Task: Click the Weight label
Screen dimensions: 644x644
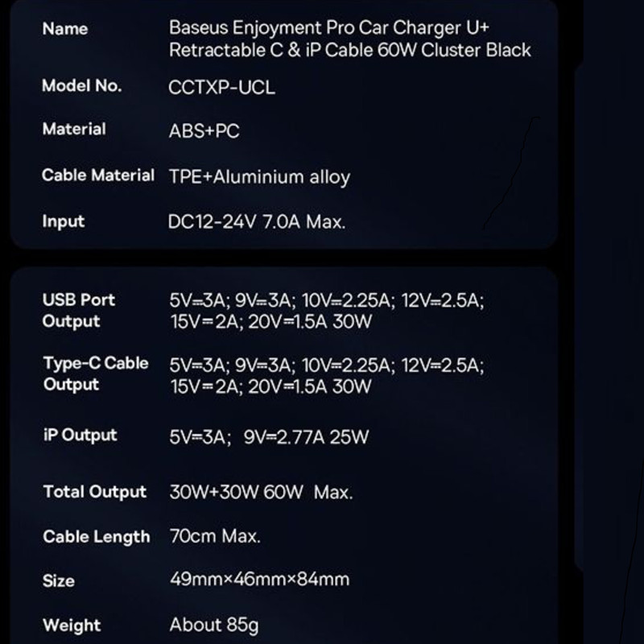Action: [x=72, y=625]
